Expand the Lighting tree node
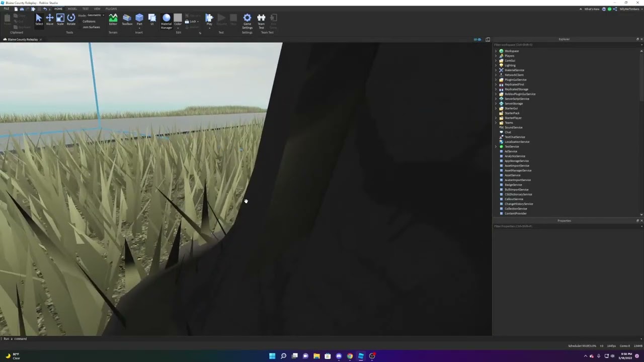644x362 pixels. click(496, 65)
